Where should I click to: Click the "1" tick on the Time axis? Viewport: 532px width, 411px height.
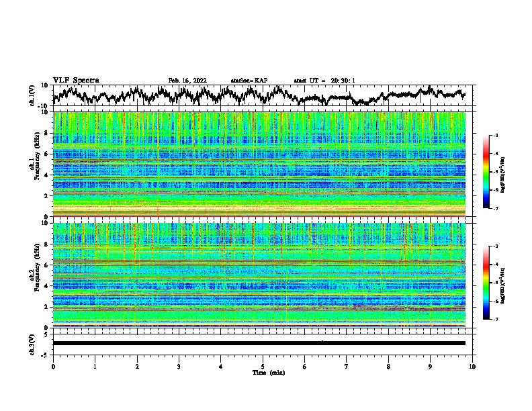[x=95, y=367]
